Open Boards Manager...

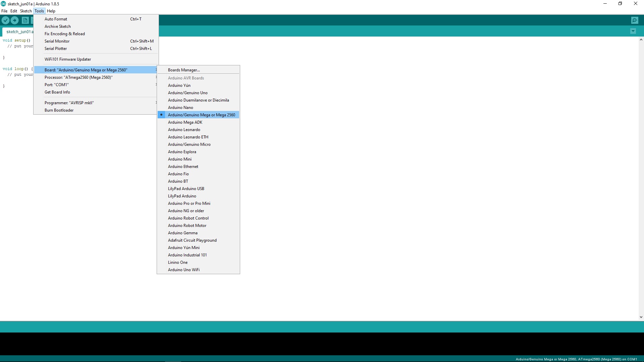(x=198, y=70)
